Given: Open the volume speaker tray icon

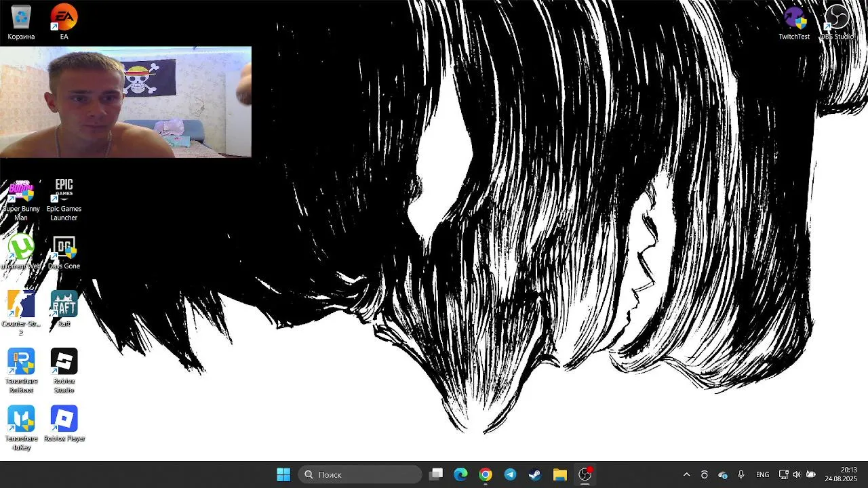Looking at the screenshot, I should [796, 475].
